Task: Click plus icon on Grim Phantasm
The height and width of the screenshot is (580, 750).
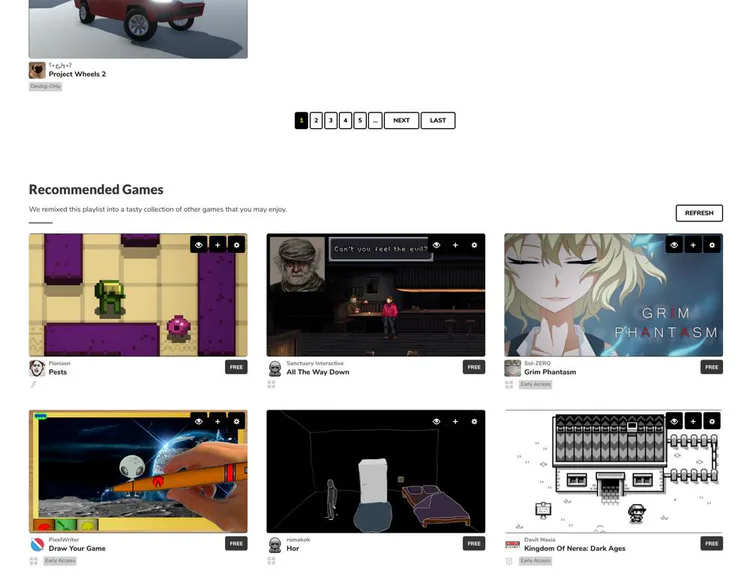Action: [693, 245]
